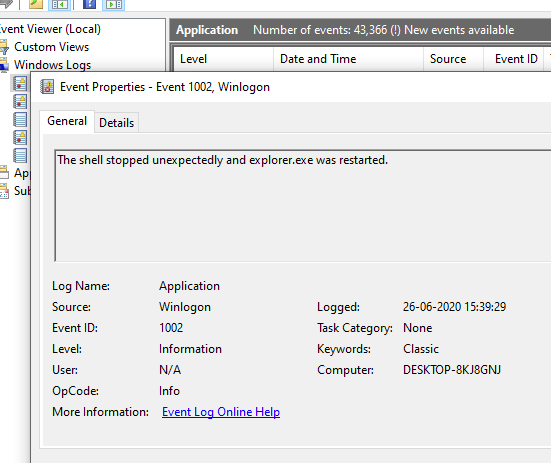551x463 pixels.
Task: Click the Keywords value 'Classic'
Action: pyautogui.click(x=421, y=349)
